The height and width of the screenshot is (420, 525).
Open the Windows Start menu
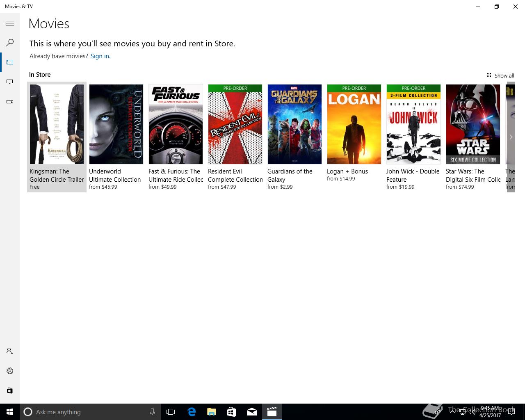pyautogui.click(x=10, y=412)
